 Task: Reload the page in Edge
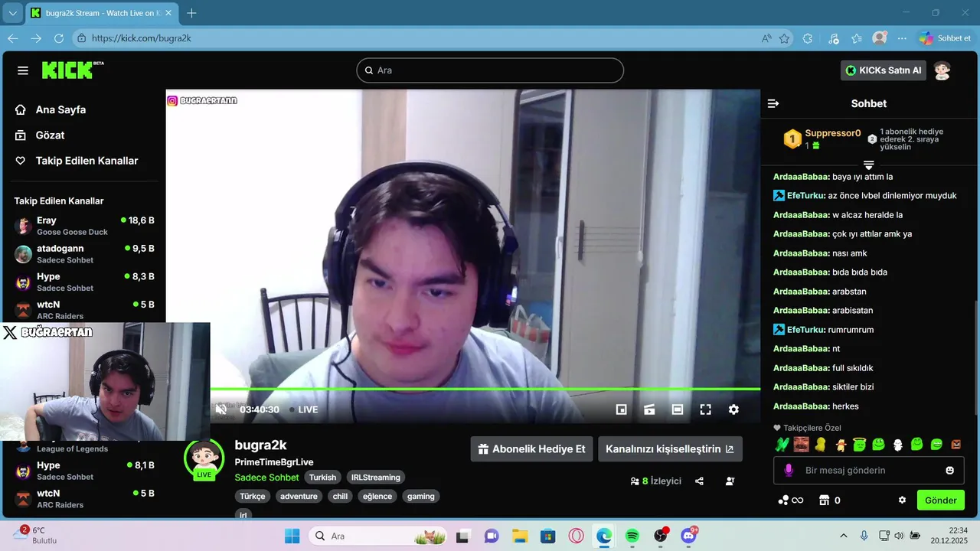[59, 38]
